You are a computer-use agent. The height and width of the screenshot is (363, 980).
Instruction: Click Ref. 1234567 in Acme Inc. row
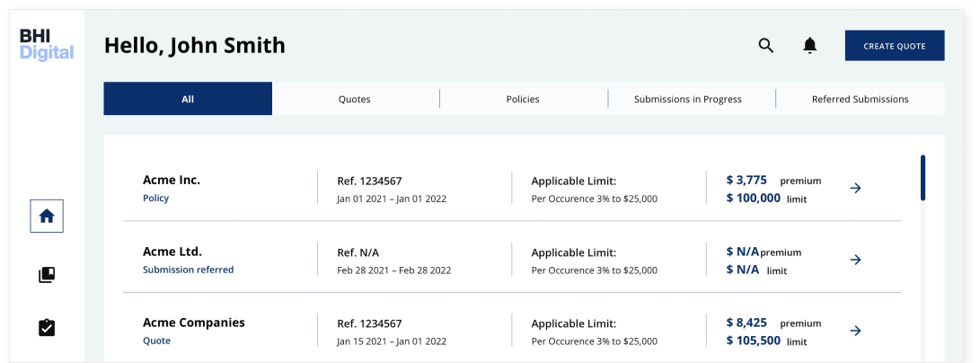[x=369, y=181]
